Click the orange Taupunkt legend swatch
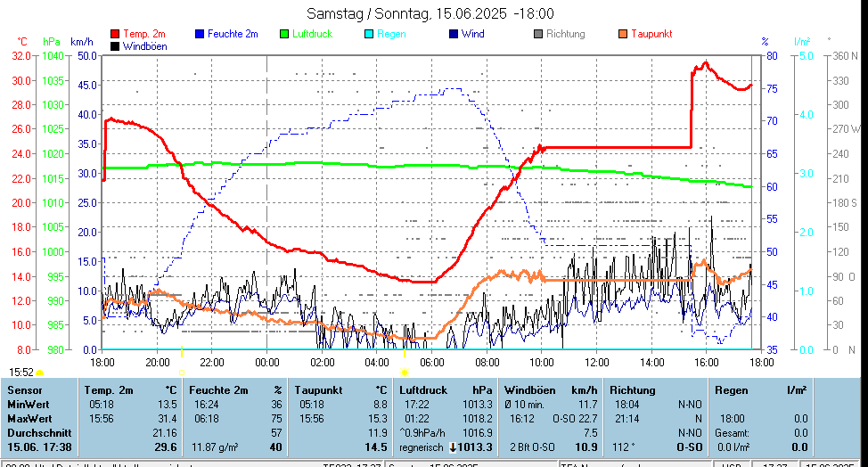Screen dimensions: 868x467 [x=623, y=34]
